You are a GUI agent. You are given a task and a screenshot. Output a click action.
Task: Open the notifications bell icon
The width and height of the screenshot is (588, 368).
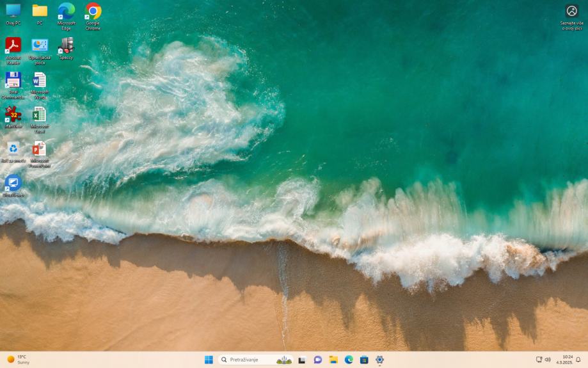click(578, 360)
